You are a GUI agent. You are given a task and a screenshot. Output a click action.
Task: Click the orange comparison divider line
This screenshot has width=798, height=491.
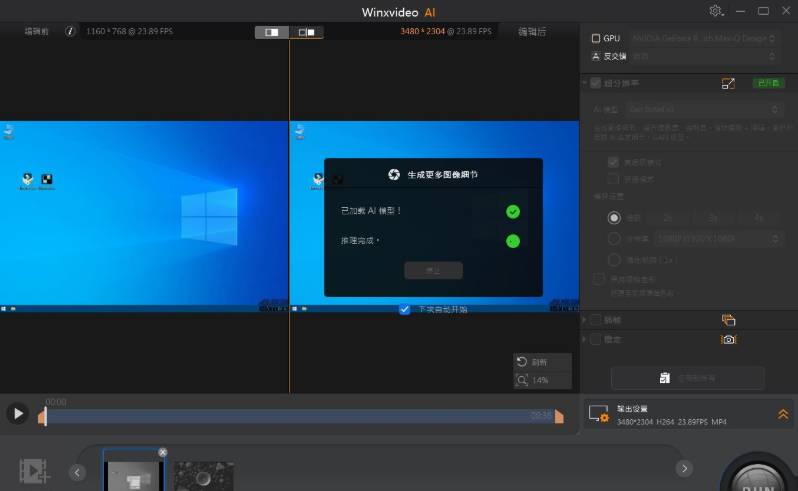[x=289, y=216]
